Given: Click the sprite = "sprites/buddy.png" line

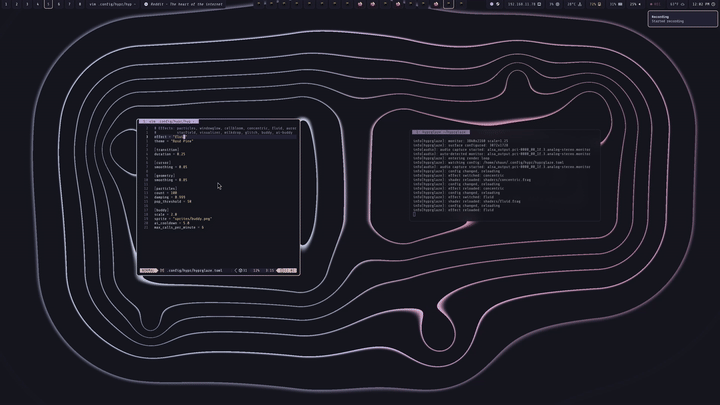Looking at the screenshot, I should coord(183,219).
